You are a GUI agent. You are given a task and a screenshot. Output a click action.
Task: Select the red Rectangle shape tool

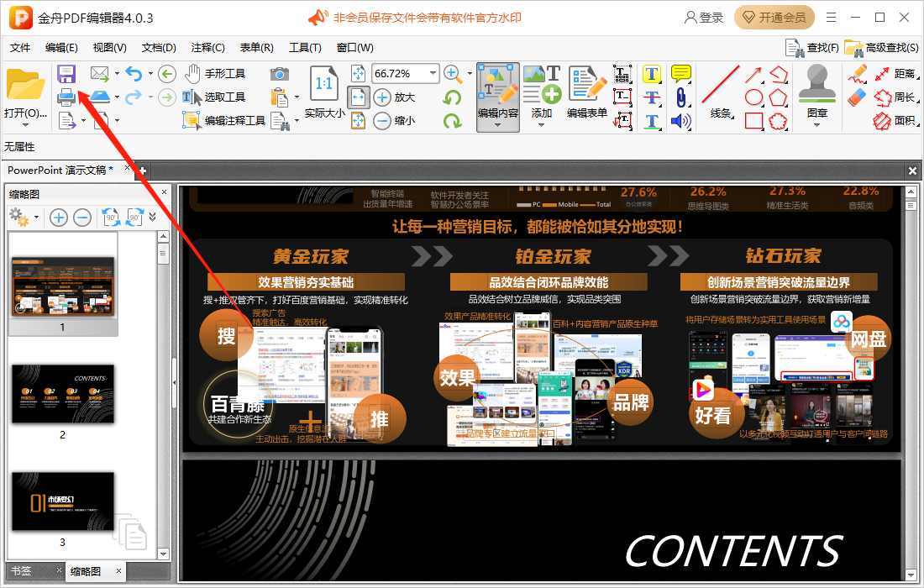pos(753,121)
